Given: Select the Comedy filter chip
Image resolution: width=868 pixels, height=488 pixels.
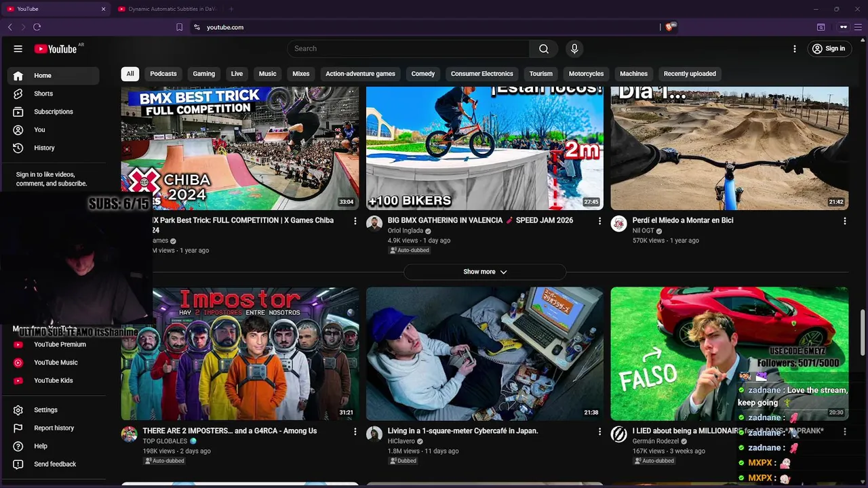Looking at the screenshot, I should click(x=423, y=74).
